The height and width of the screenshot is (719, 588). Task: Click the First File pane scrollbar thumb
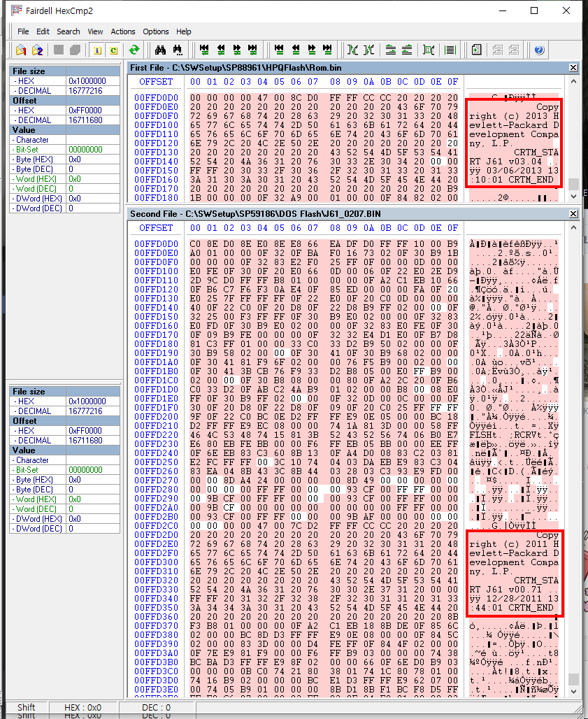pyautogui.click(x=573, y=184)
